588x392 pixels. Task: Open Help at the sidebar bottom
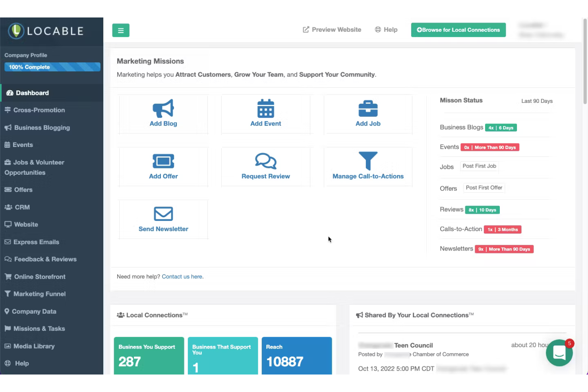point(52,363)
